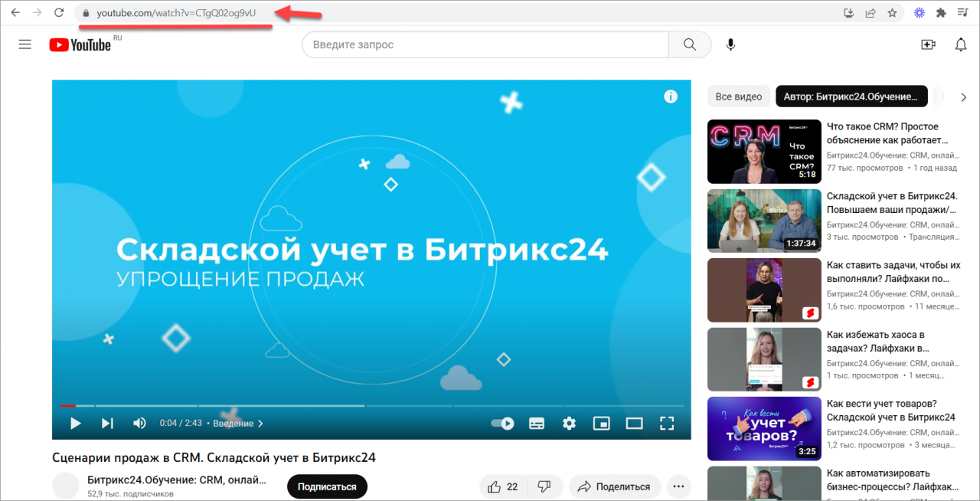Open the YouTube hamburger guide menu
The image size is (980, 501).
click(x=25, y=44)
